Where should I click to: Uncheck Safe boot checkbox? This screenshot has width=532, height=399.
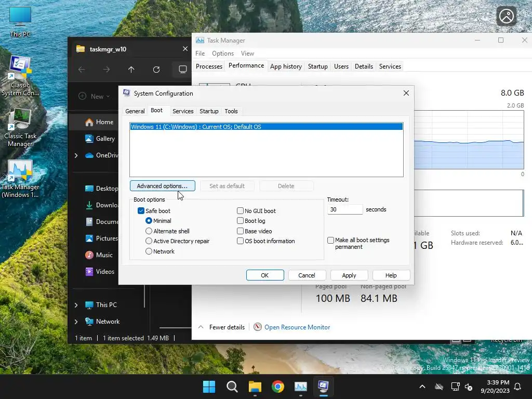[141, 211]
